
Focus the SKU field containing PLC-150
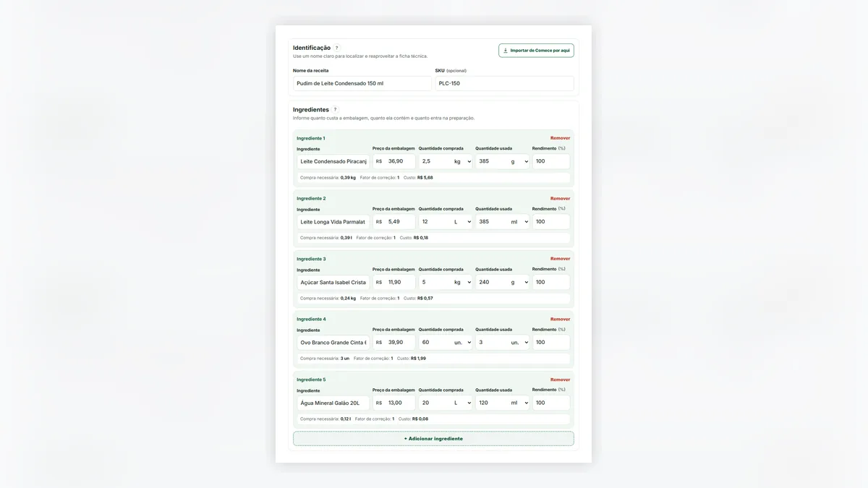pyautogui.click(x=505, y=83)
